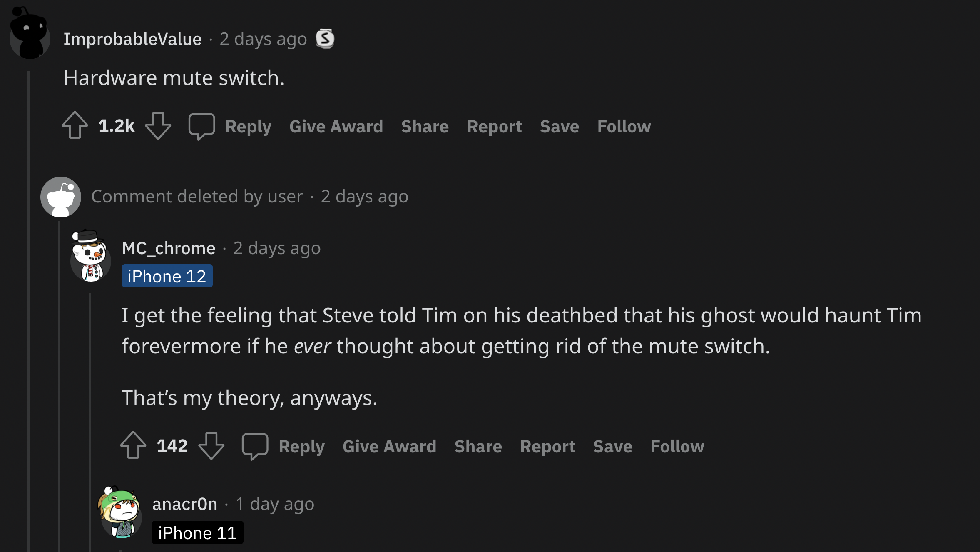
Task: Click Follow on MC_chrome comment
Action: (677, 446)
